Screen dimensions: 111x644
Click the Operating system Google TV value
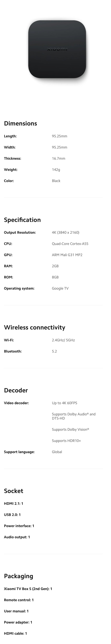60,288
